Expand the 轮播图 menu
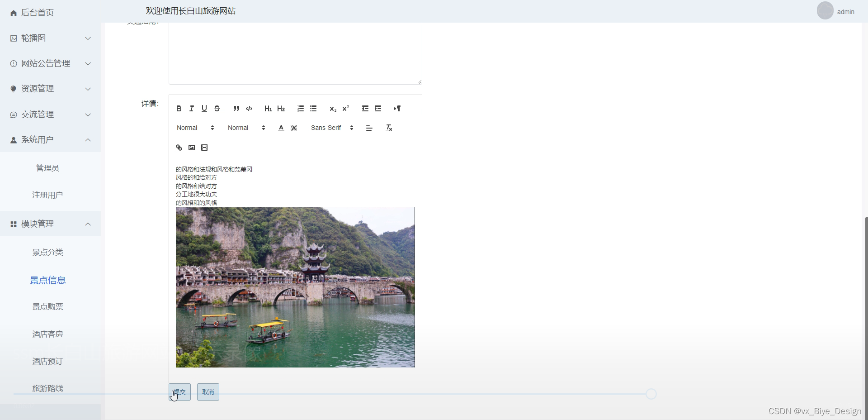 (50, 38)
